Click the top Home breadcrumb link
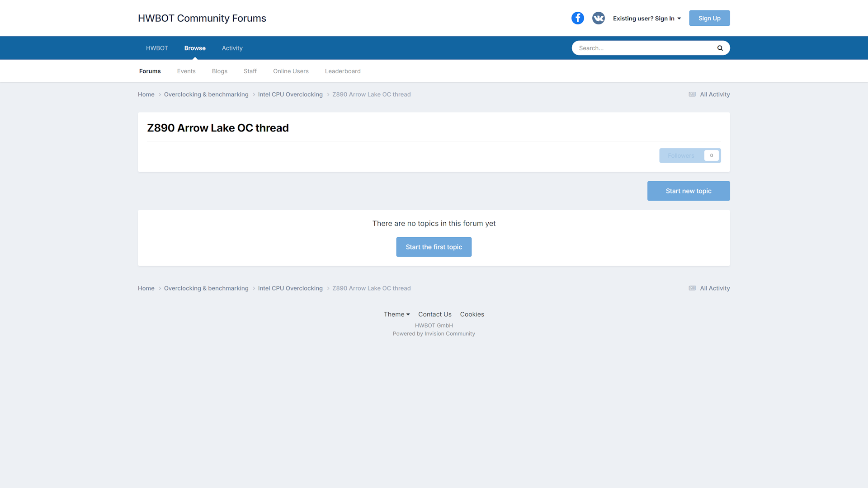 pos(146,94)
